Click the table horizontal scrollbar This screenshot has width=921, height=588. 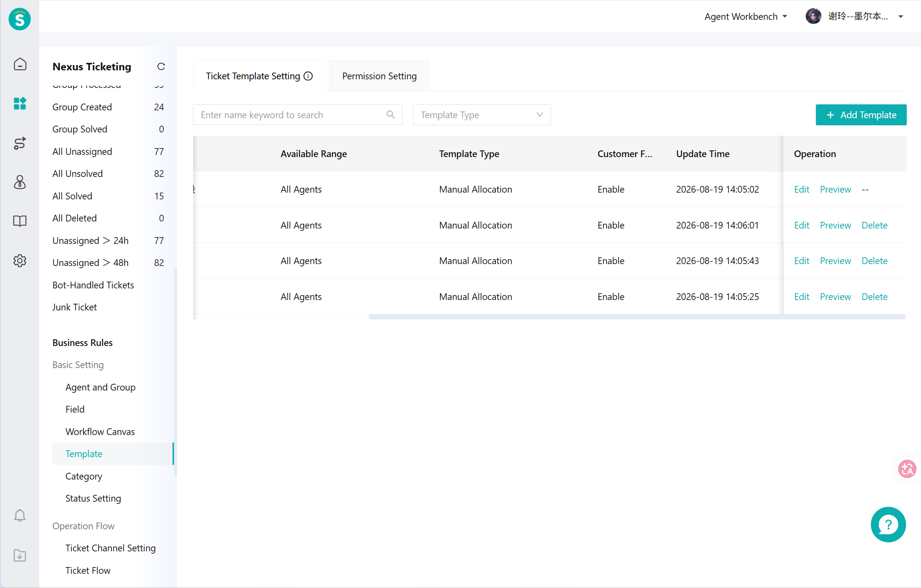637,316
